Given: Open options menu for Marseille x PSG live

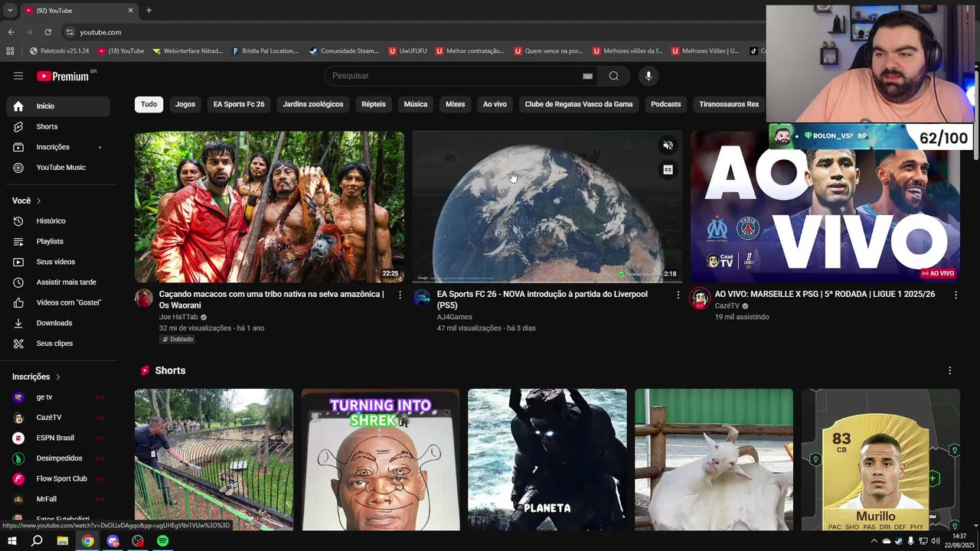Looking at the screenshot, I should point(955,295).
